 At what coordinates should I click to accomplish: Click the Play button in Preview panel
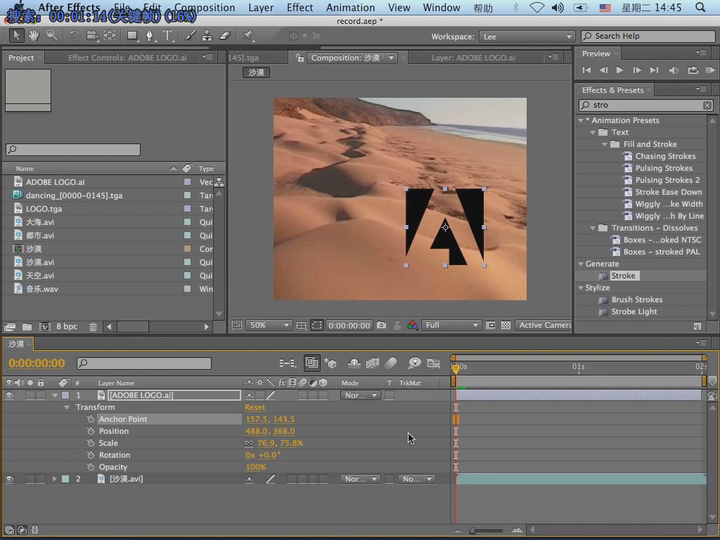619,70
